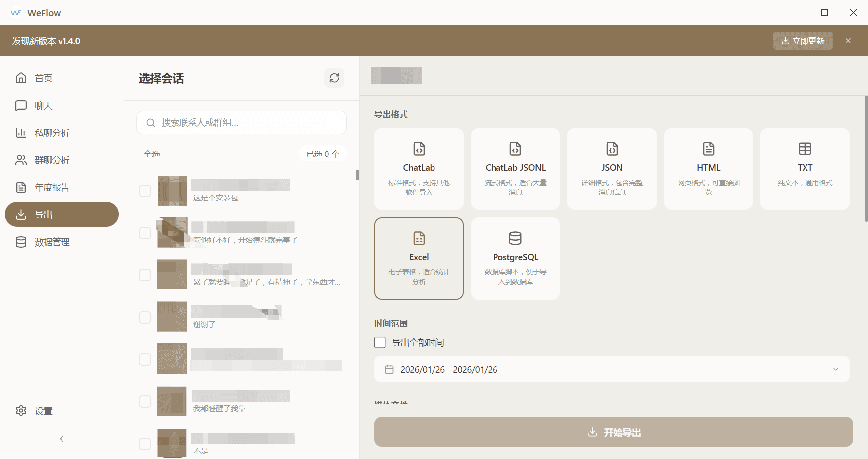The height and width of the screenshot is (459, 868).
Task: Choose the TXT plain text format
Action: (x=805, y=169)
